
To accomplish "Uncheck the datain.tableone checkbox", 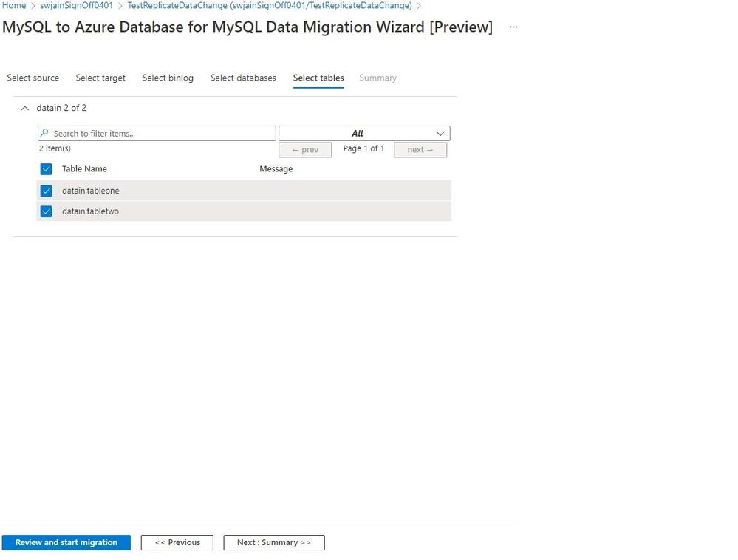I will click(46, 191).
